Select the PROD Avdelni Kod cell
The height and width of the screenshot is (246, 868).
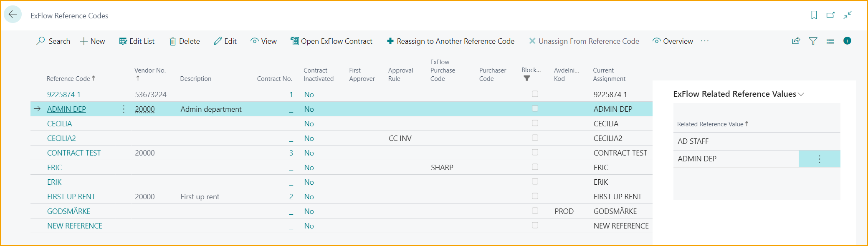pyautogui.click(x=564, y=211)
